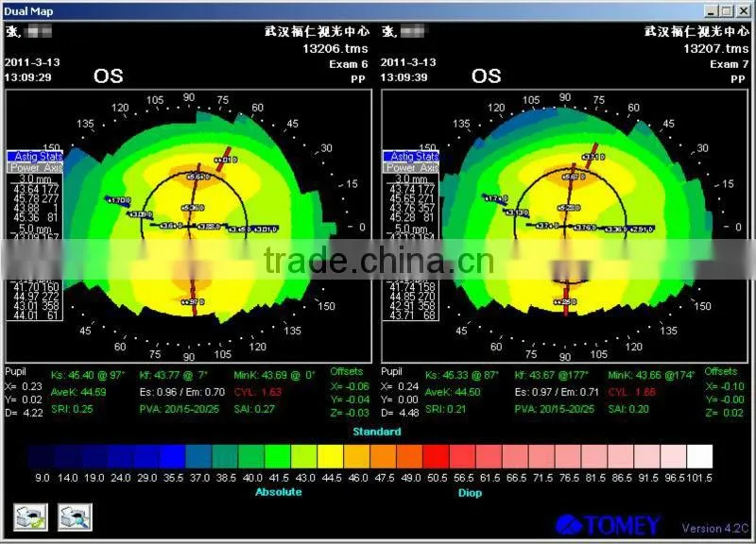
Task: Click the Offsets heading under Exam 7
Action: click(x=721, y=371)
